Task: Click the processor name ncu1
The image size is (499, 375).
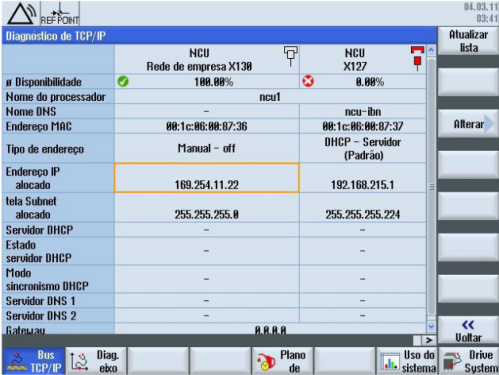Action: (270, 97)
